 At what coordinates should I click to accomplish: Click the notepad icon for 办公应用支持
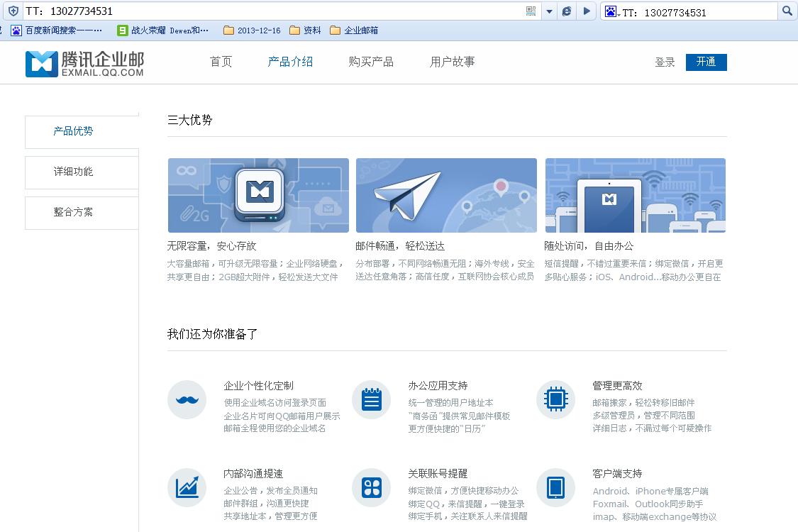click(x=371, y=399)
